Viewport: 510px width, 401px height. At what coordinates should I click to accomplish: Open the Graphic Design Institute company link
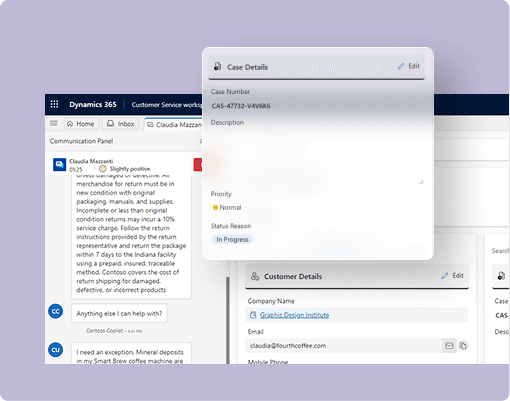tap(294, 315)
